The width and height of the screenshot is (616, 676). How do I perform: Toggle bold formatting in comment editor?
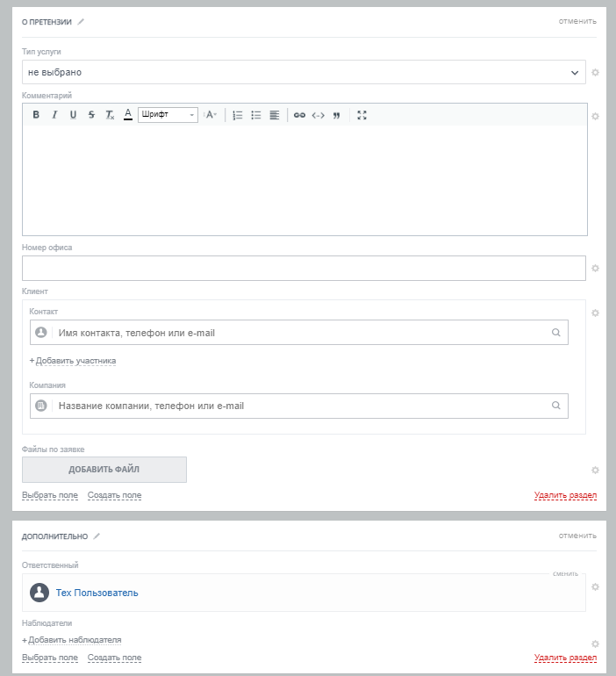tap(36, 115)
